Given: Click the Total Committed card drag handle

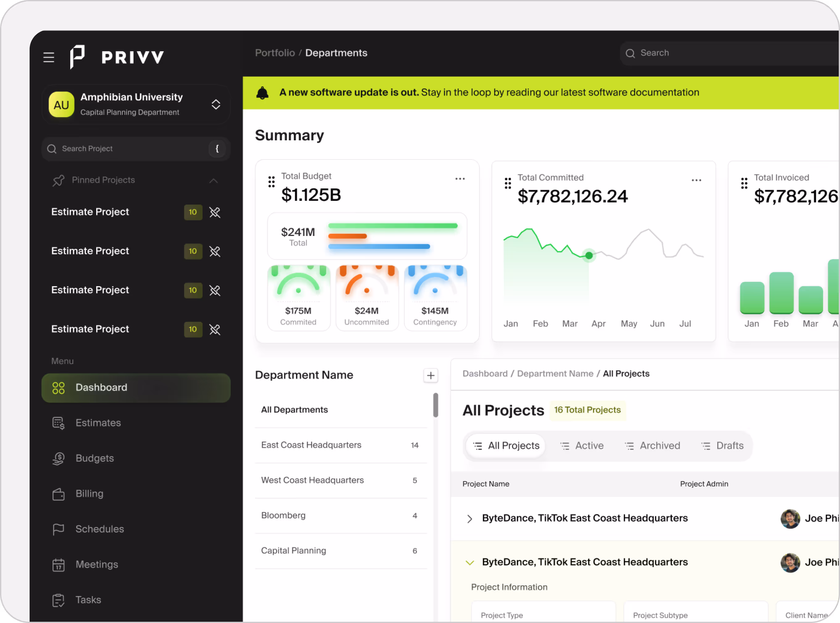Looking at the screenshot, I should 508,183.
